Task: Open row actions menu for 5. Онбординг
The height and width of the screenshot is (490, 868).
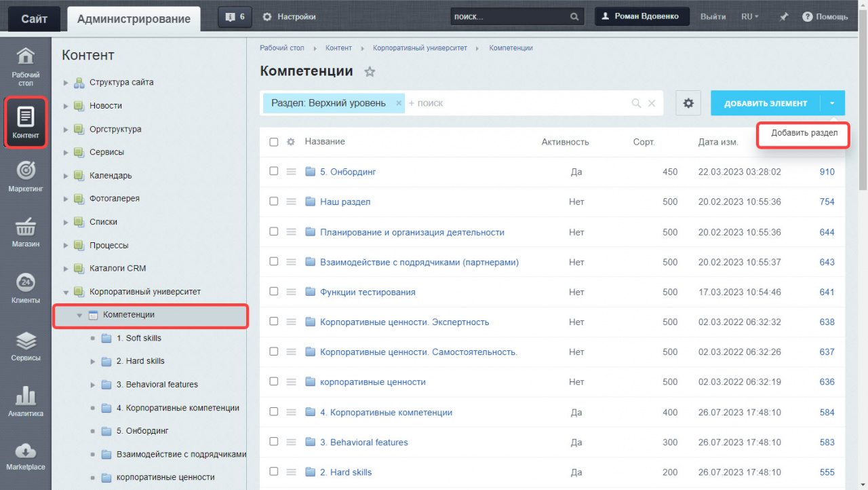Action: tap(291, 172)
